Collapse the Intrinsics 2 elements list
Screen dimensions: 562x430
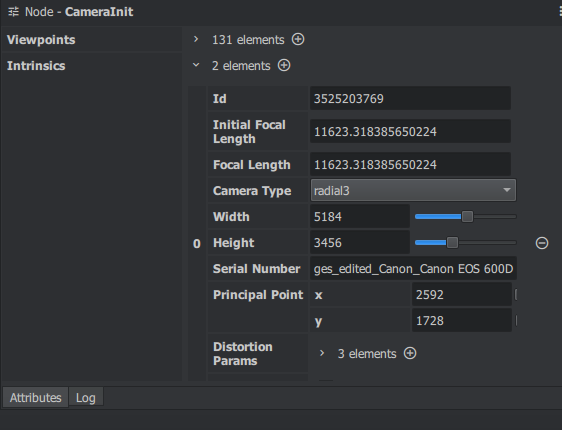pos(196,65)
